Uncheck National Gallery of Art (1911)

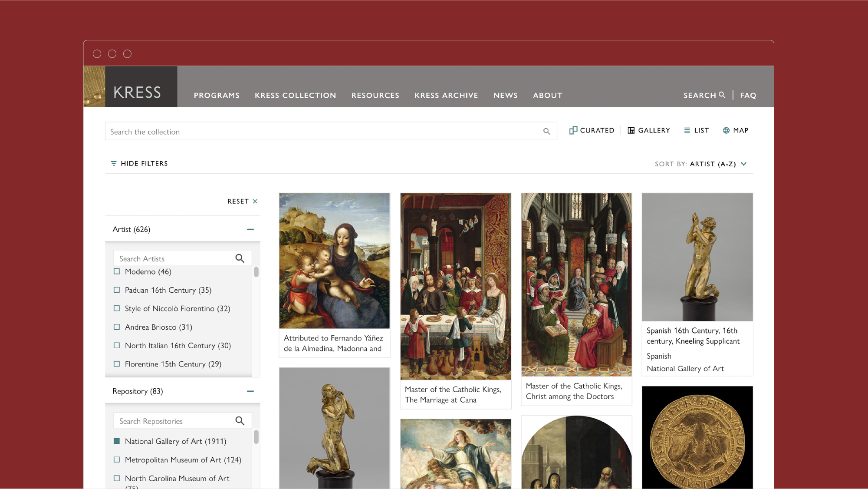click(117, 441)
